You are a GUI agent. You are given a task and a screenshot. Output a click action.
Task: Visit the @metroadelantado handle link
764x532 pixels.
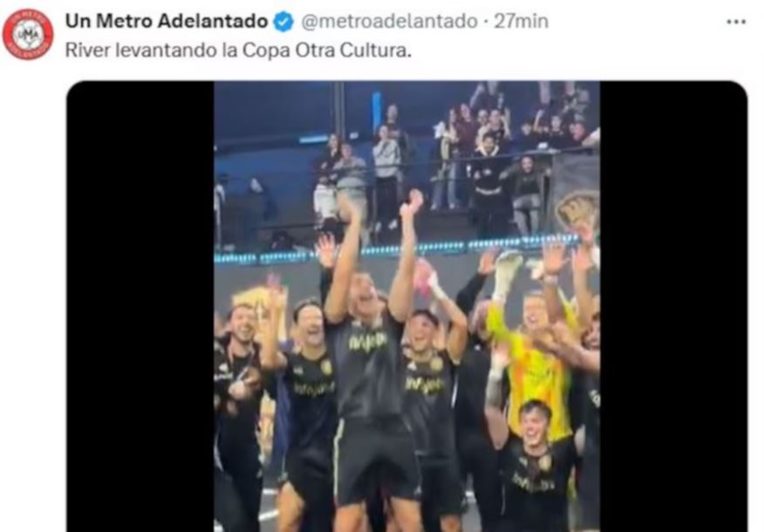(389, 22)
